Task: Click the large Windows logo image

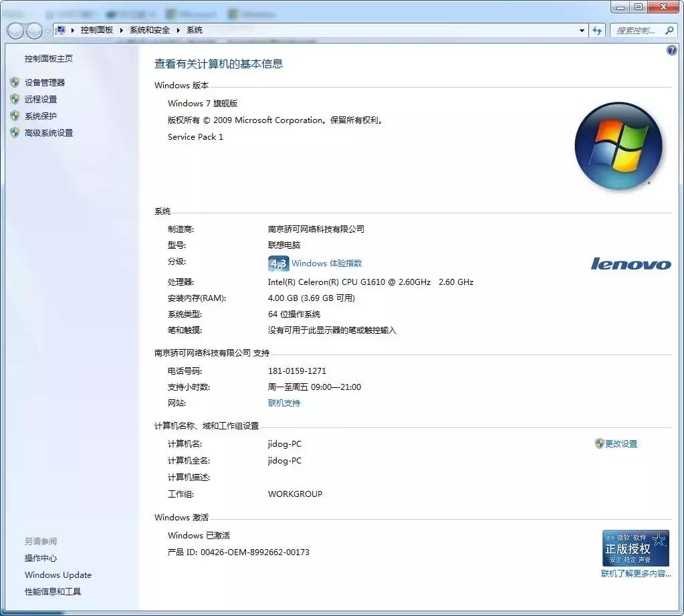Action: [618, 146]
